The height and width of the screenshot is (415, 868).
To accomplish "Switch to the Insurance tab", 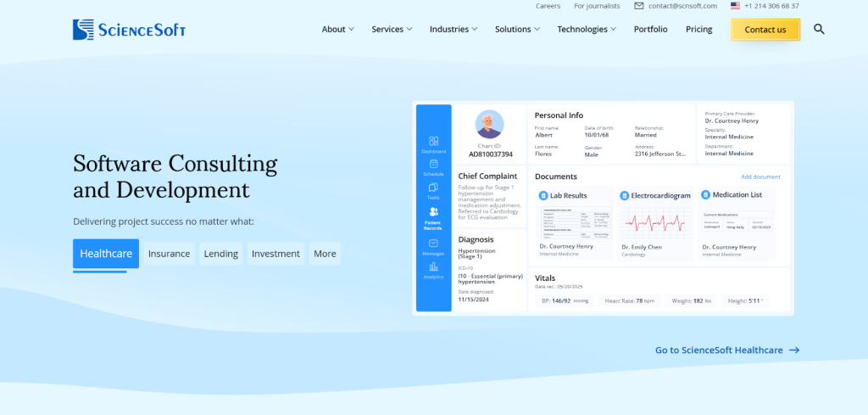I will point(170,254).
